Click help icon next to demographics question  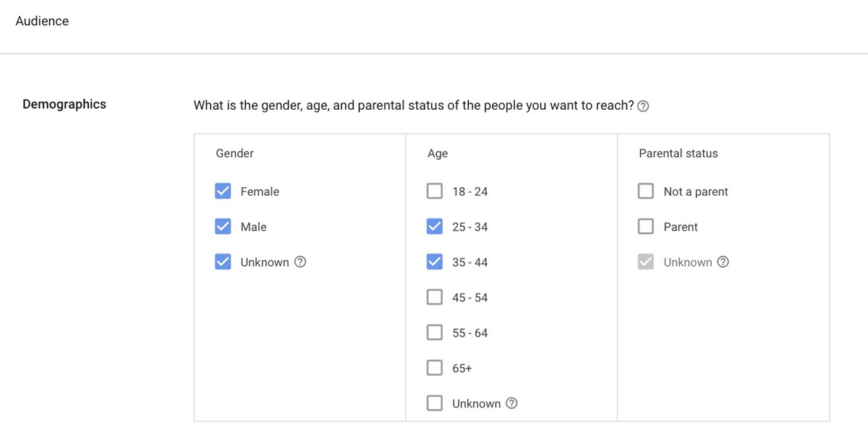tap(643, 106)
